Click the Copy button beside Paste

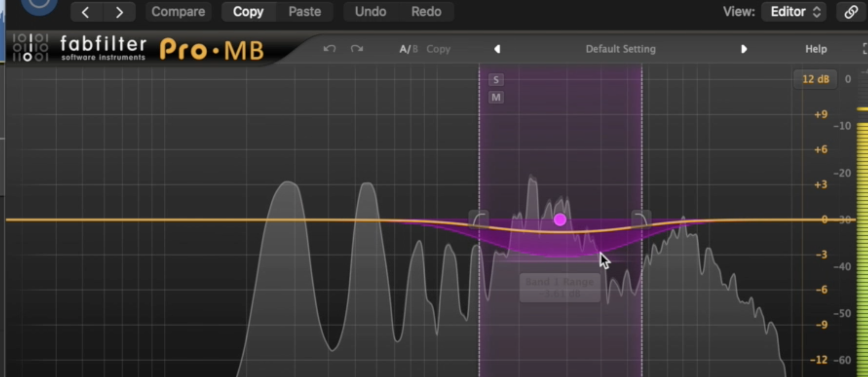coord(248,12)
